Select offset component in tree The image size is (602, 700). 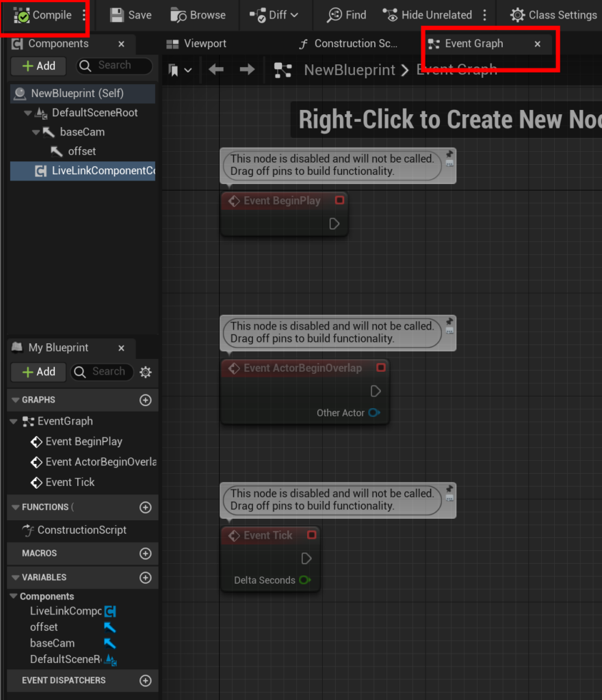click(81, 151)
